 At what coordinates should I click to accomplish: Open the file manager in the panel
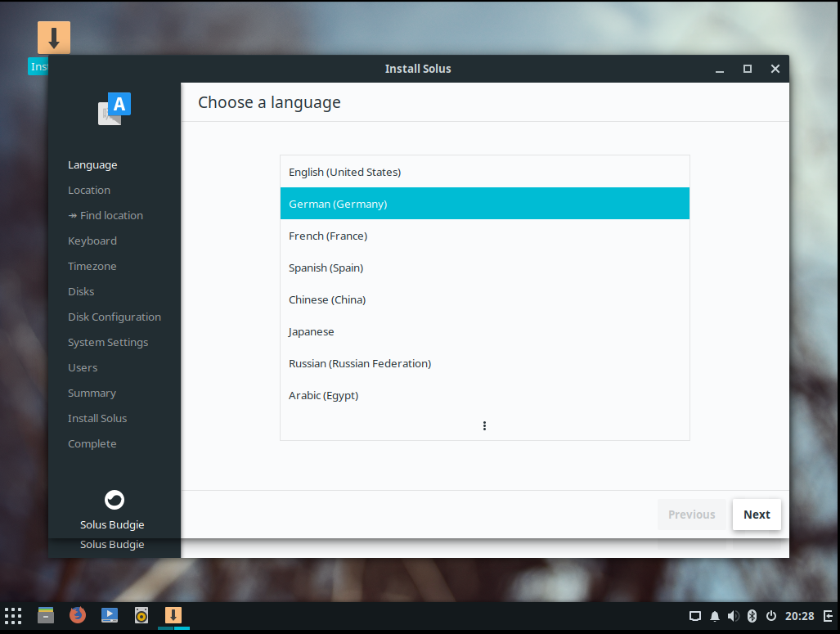pos(46,615)
